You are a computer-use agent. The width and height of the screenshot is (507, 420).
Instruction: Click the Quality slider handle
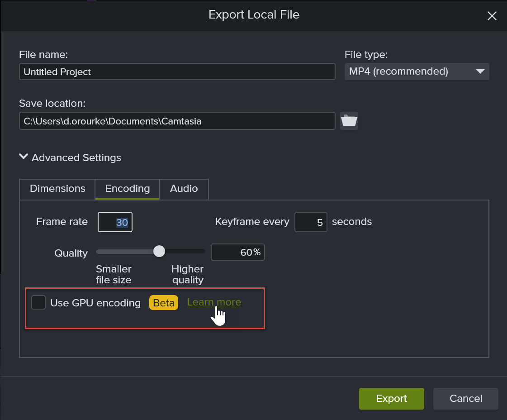pos(159,251)
